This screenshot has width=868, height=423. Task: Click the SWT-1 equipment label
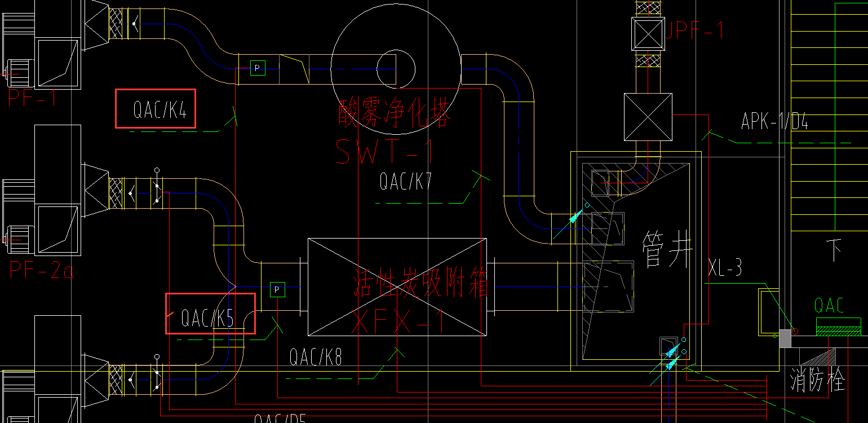pos(384,152)
